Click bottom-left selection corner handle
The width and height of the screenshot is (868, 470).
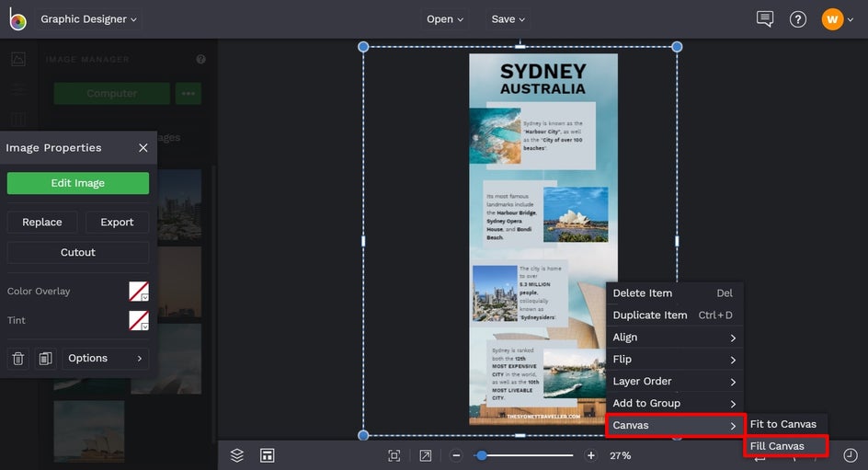click(x=363, y=435)
